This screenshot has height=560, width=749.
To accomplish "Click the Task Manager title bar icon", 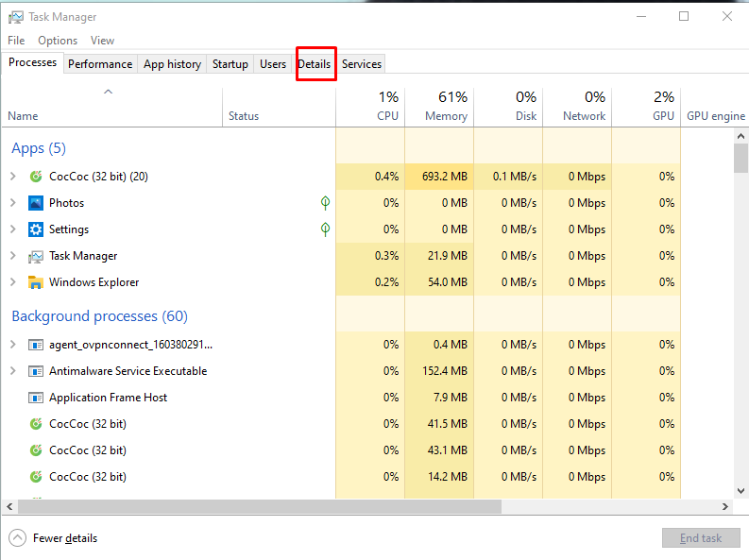I will [x=15, y=17].
